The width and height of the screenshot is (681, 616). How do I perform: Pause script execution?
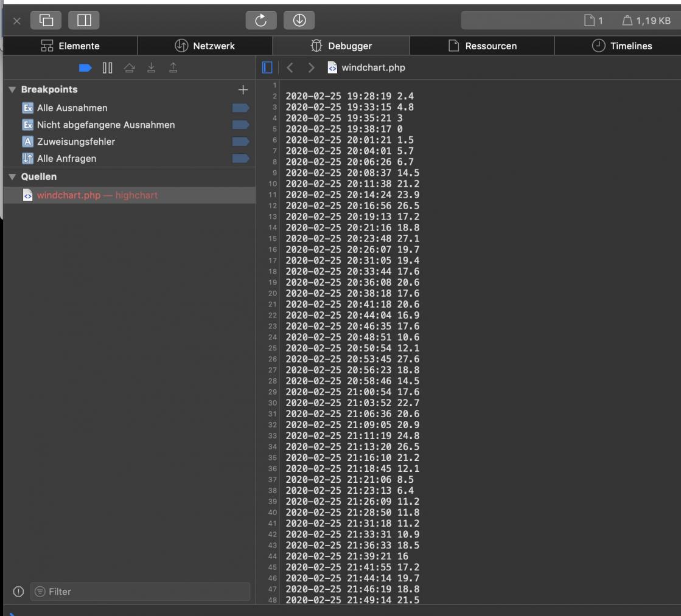coord(108,68)
